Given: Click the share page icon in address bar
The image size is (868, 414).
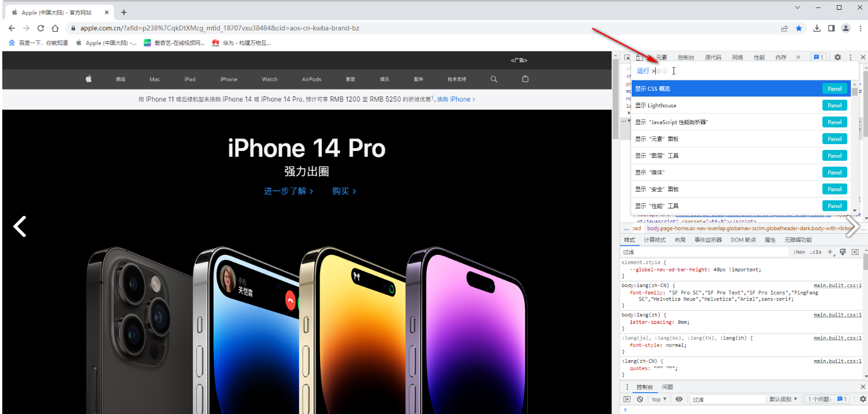Looking at the screenshot, I should pyautogui.click(x=784, y=28).
